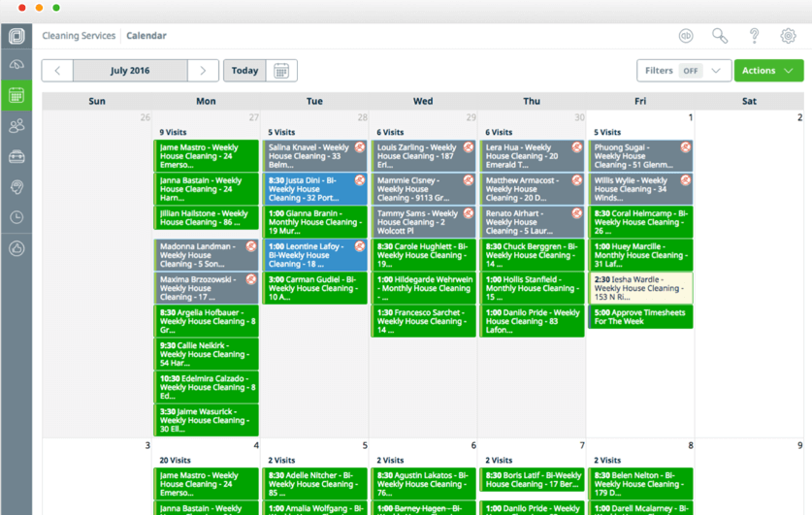Click unassigned icon on Phuong Sugai visit

686,147
